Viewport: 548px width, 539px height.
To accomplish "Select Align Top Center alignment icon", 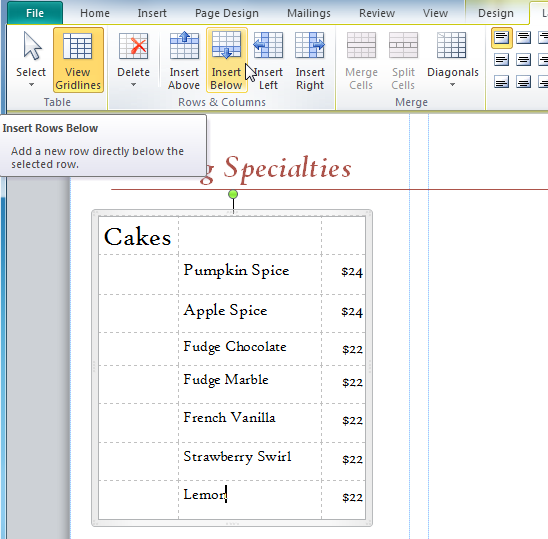I will tap(523, 37).
